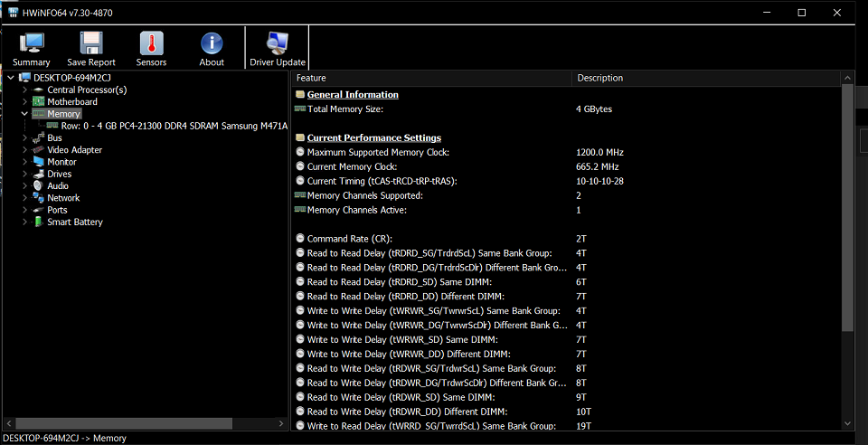Click the tree pane scroll-left arrow
Viewport: 868px width, 445px height.
pos(9,424)
